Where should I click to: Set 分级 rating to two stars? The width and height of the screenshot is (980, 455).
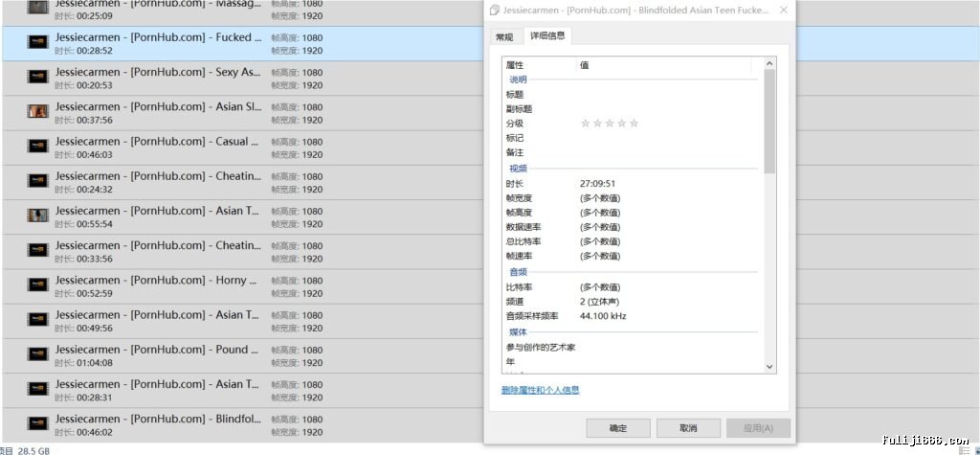(597, 124)
